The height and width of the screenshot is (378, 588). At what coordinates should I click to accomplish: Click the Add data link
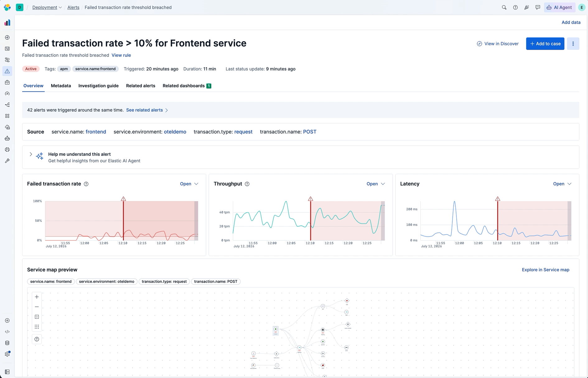(x=571, y=22)
